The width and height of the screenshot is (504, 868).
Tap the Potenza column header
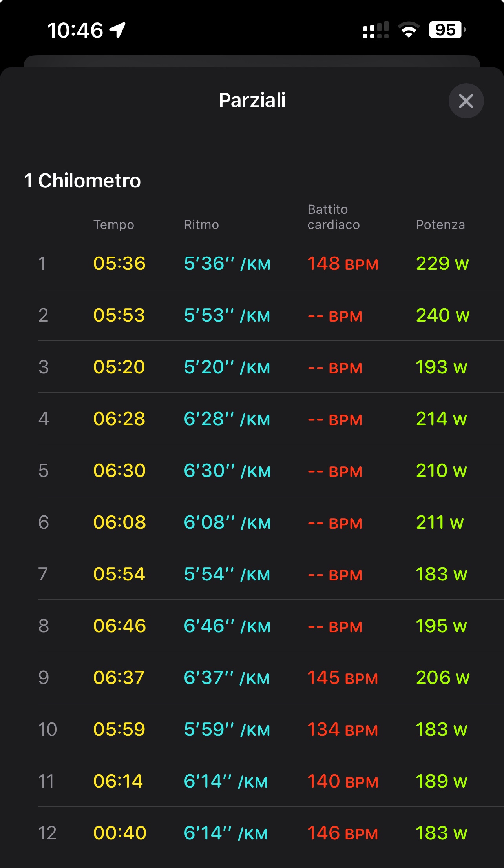tap(440, 225)
